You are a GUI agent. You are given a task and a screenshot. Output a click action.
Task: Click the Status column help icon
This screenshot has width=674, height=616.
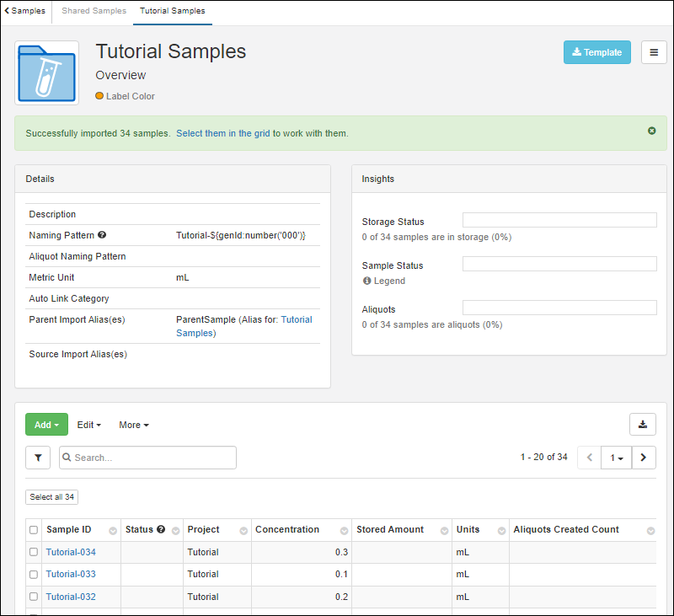161,530
